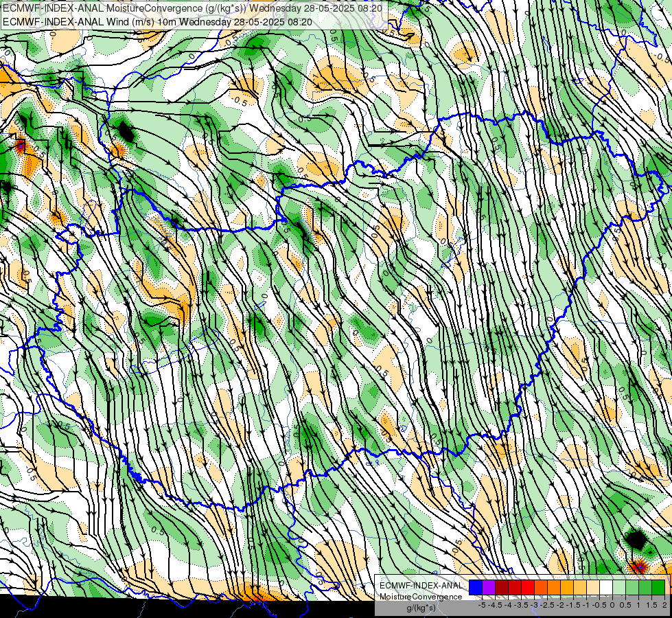This screenshot has height=618, width=672.
Task: Click the 2 legend scale value
Action: (664, 605)
